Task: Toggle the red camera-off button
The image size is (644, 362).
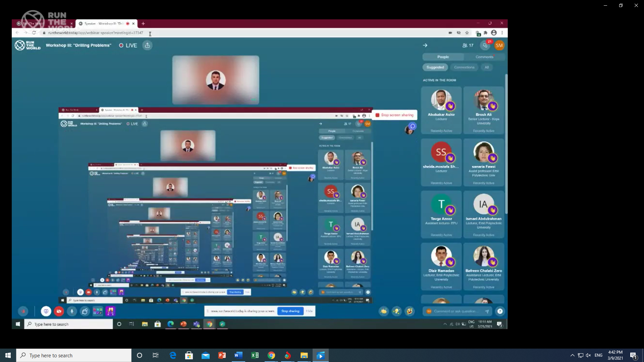Action: pyautogui.click(x=59, y=311)
